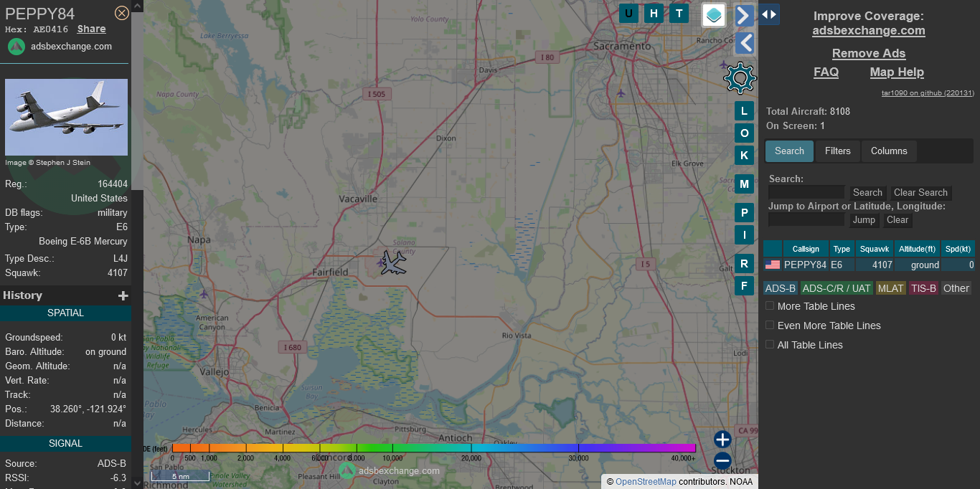Toggle the T map button
The width and height of the screenshot is (980, 489).
click(679, 13)
